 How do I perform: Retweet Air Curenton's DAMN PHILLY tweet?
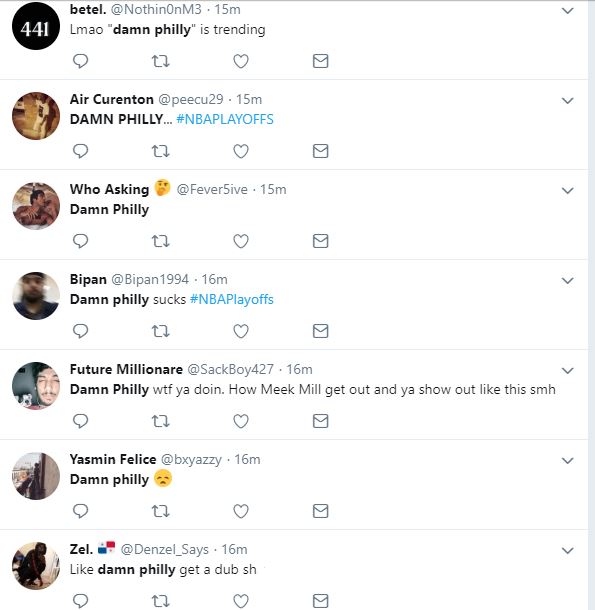click(x=160, y=151)
